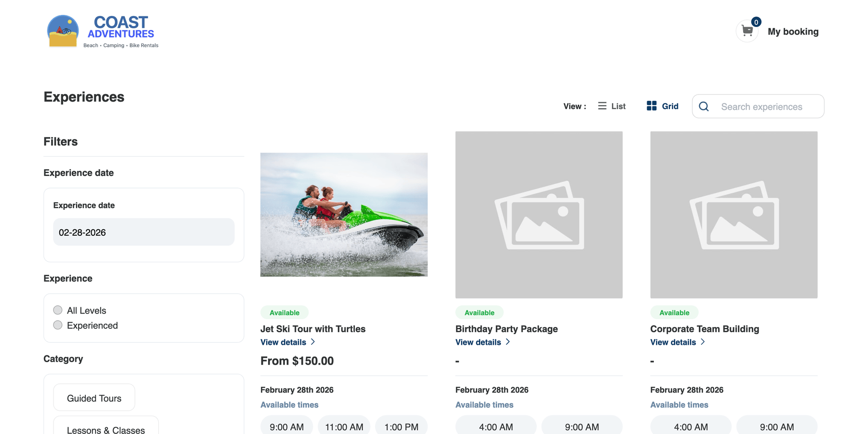Select the 11:00 AM time slot
Viewport: 868px width, 434px height.
click(x=344, y=426)
